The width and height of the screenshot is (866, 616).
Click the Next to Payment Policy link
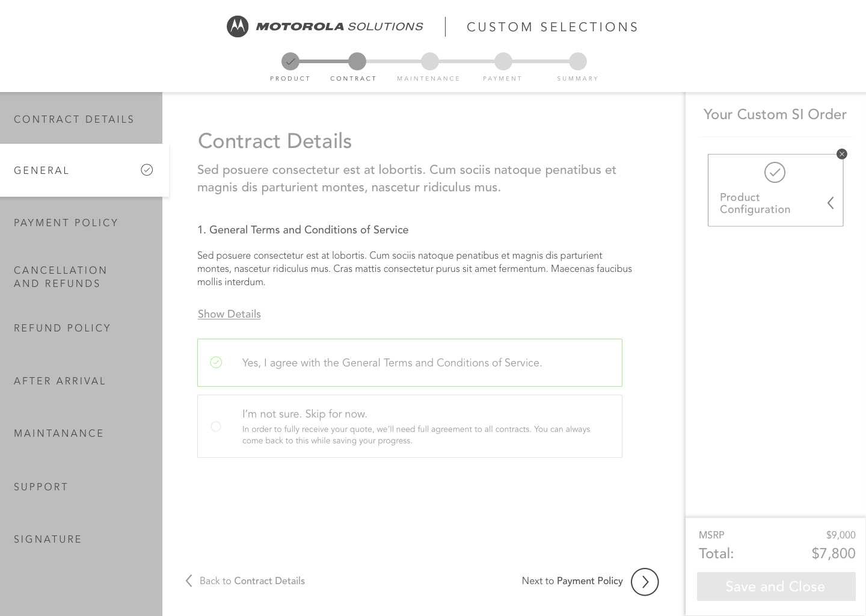(x=572, y=581)
